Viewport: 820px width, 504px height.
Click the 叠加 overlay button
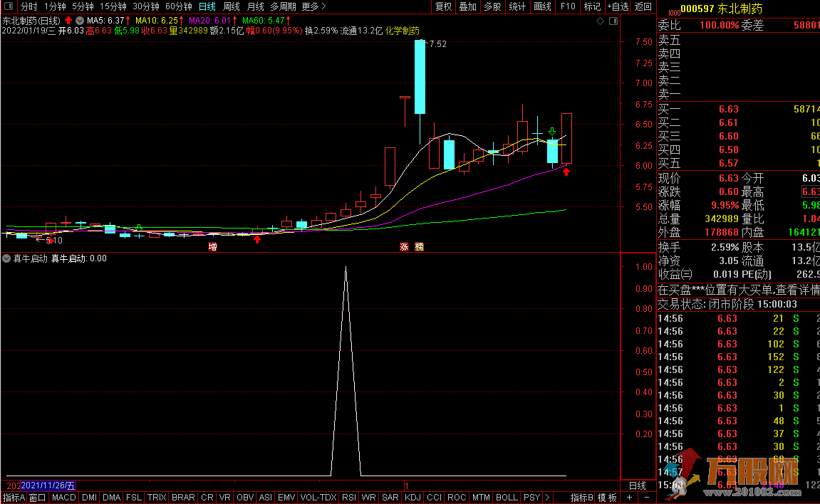point(467,6)
